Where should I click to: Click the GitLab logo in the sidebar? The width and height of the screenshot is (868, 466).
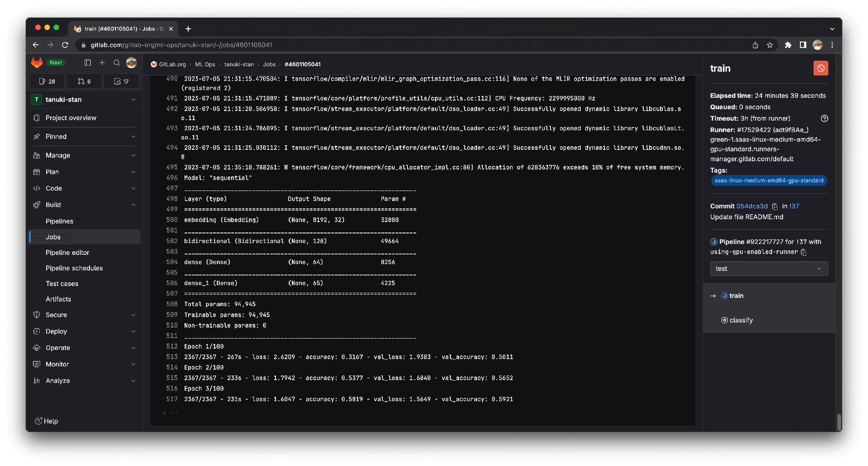[x=37, y=63]
